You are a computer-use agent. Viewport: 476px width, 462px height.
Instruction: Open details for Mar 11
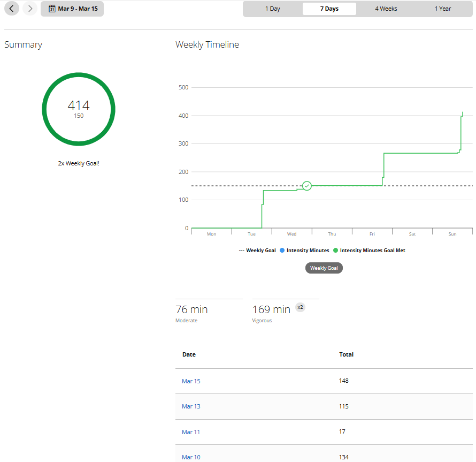(191, 431)
